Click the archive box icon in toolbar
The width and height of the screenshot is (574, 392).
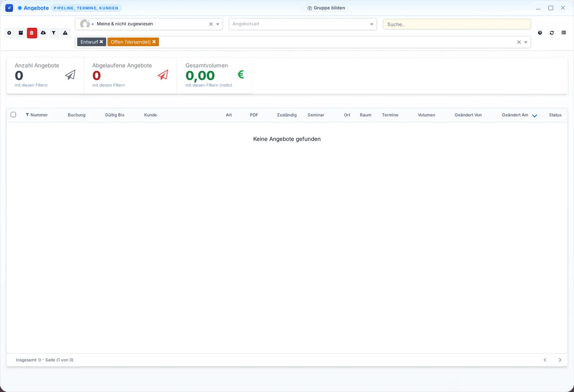21,33
